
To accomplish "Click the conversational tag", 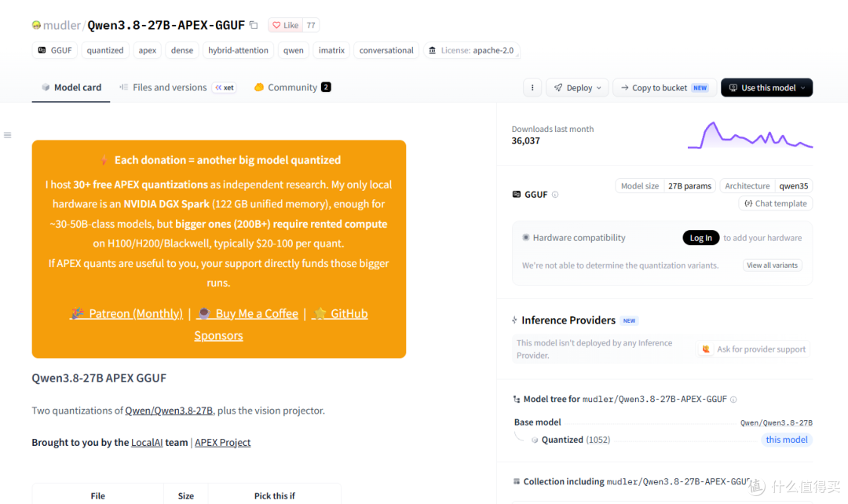I will [x=386, y=50].
